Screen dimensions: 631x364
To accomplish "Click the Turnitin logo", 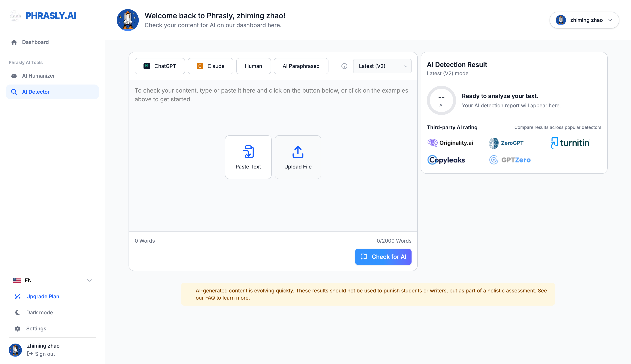I will click(570, 143).
